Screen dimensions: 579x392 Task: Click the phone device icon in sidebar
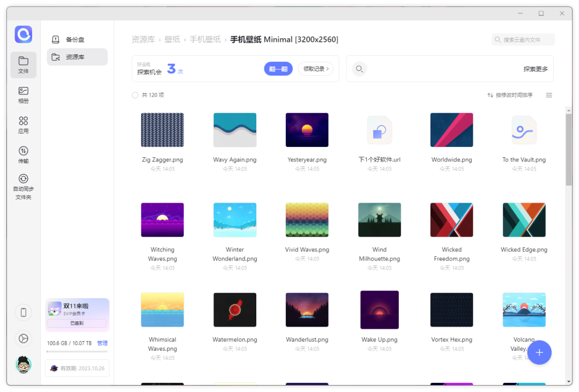coord(23,313)
